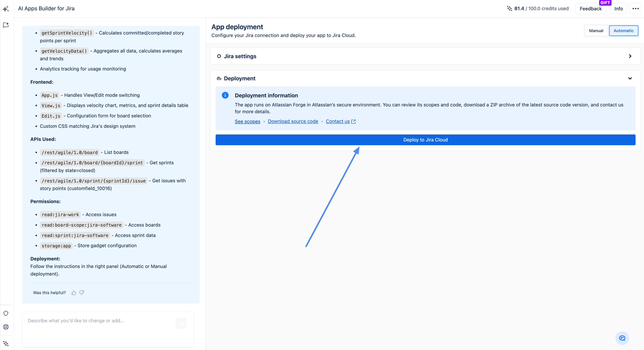Give thumbs down feedback
Viewport: 644px width, 350px height.
[82, 293]
